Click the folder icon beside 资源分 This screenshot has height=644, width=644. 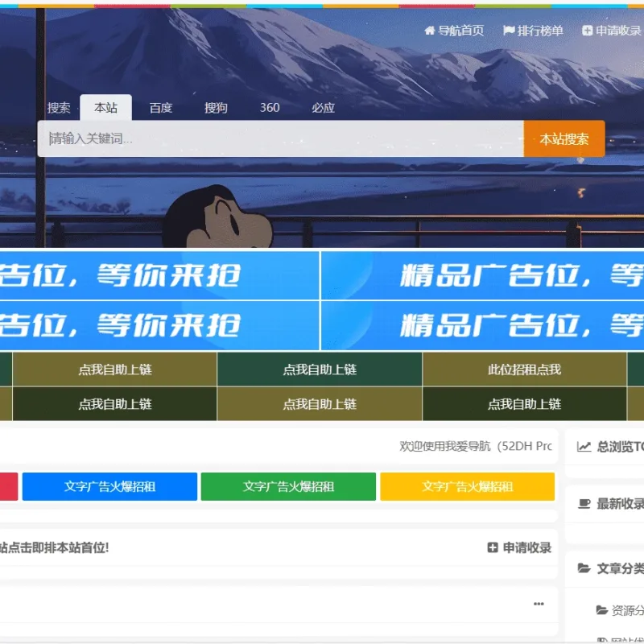(x=601, y=610)
